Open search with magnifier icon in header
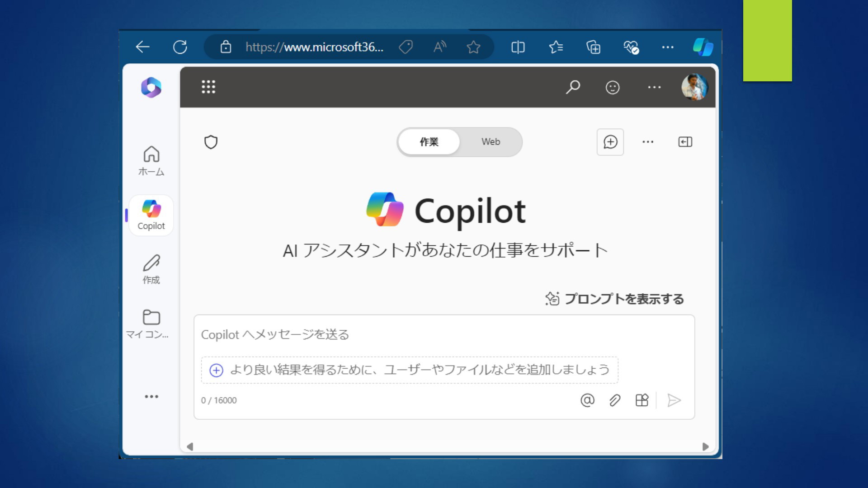The image size is (868, 488). pyautogui.click(x=573, y=87)
